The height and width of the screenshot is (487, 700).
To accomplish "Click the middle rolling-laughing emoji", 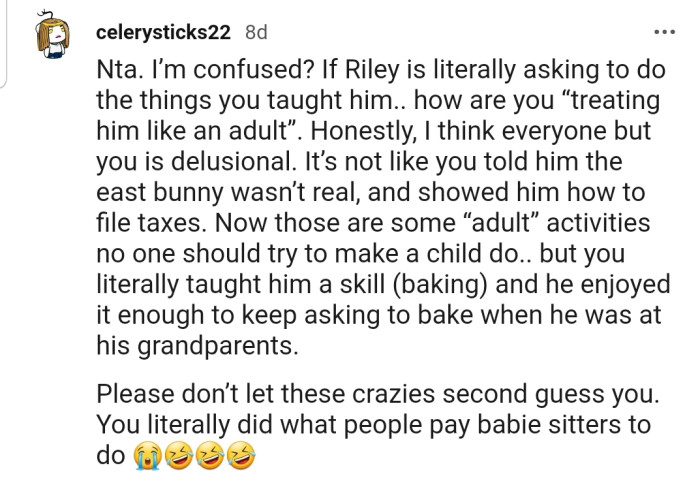I will [210, 456].
